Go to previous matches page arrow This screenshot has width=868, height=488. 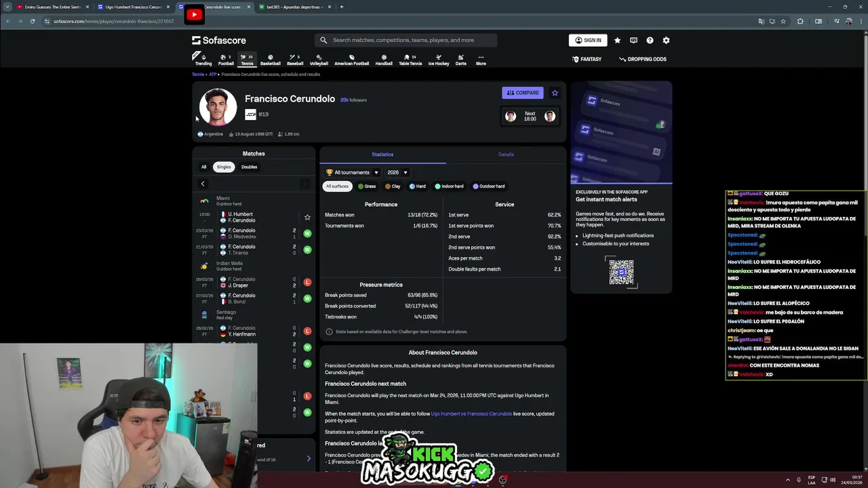coord(202,184)
